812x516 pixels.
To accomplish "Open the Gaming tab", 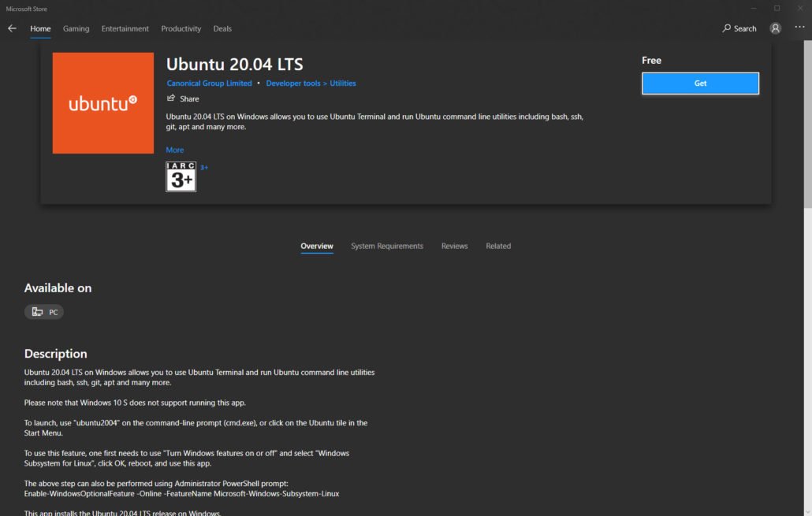I will tap(76, 29).
